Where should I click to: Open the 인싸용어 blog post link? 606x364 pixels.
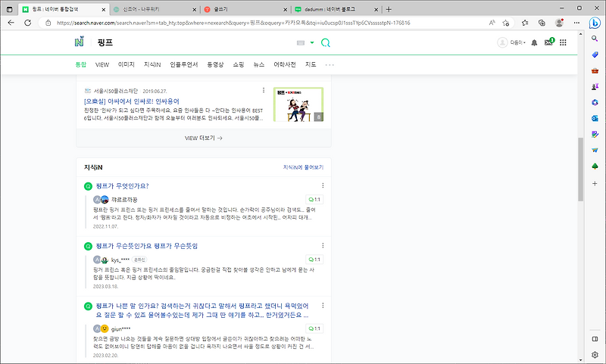[x=131, y=101]
